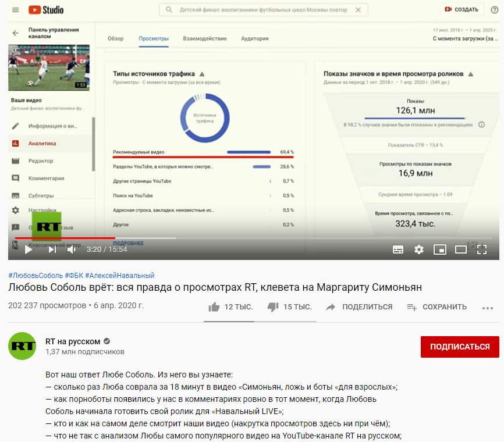Open the RT на русском channel name
Viewport: 504px width, 442px height.
[73, 341]
